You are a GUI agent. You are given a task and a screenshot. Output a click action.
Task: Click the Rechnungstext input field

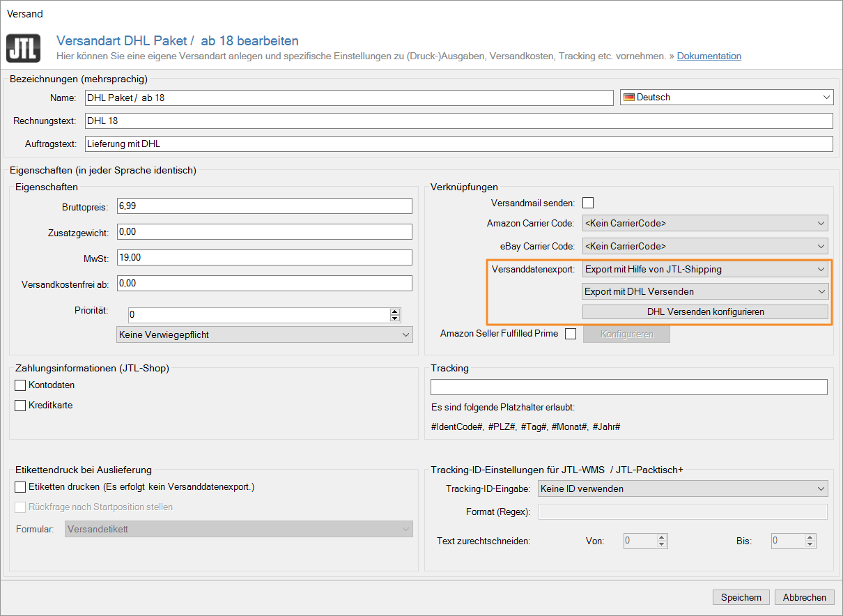tap(458, 121)
